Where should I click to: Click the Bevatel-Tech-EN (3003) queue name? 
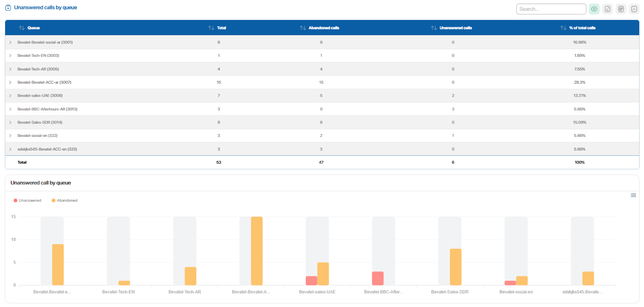[x=38, y=56]
